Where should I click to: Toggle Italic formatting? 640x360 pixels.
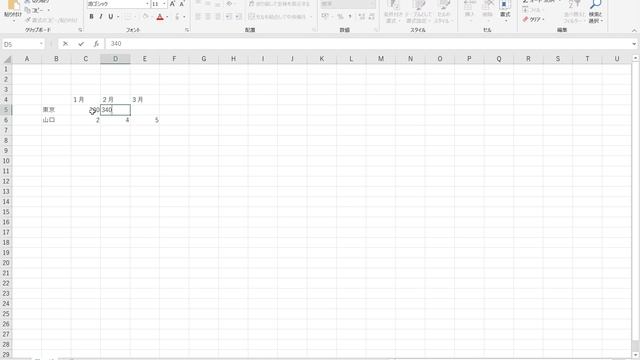tap(101, 17)
